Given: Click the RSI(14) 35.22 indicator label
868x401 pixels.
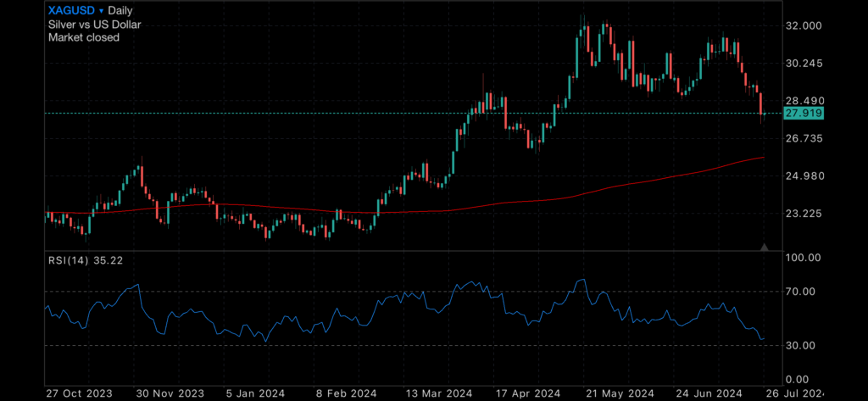Looking at the screenshot, I should coord(86,260).
